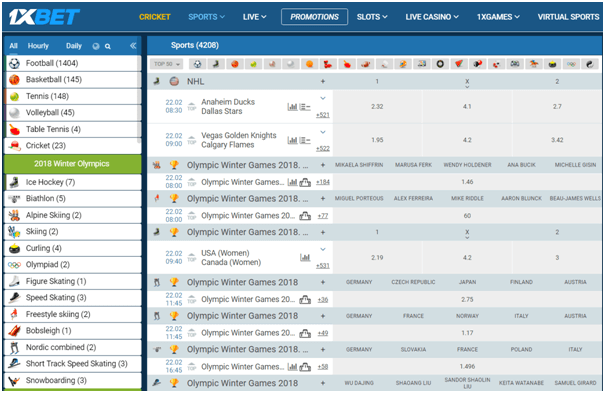Viewport: 606px width, 393px height.
Task: Expand NHL section with plus sign
Action: click(323, 82)
